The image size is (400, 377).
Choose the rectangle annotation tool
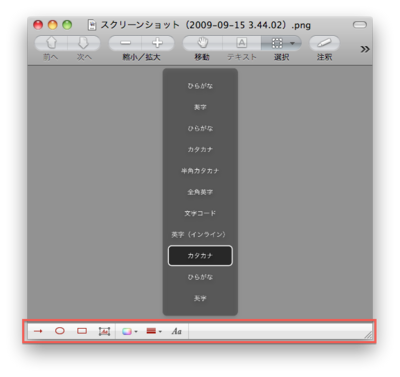82,331
